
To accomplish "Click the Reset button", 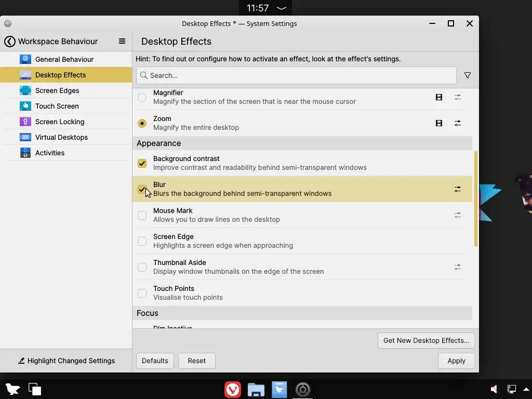I will [197, 361].
